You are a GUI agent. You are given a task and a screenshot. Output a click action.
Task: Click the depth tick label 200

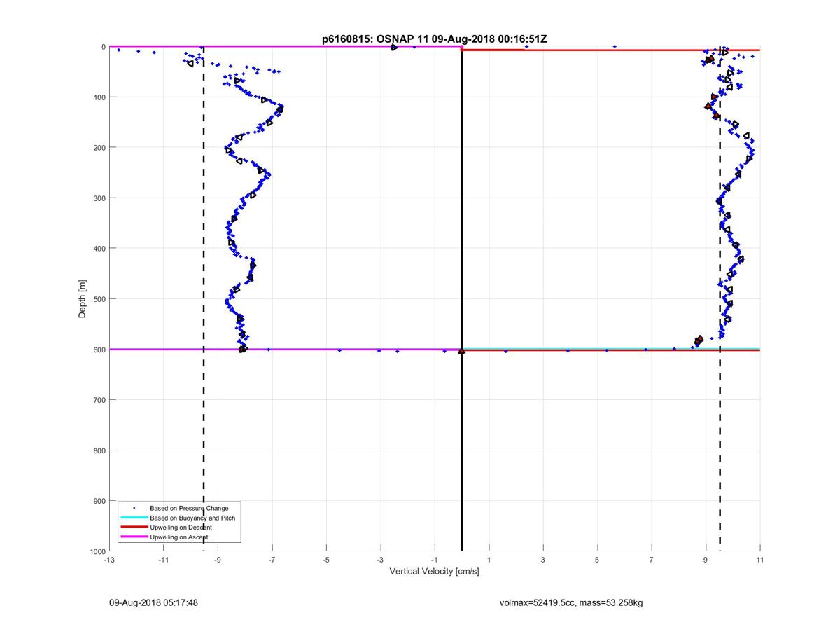click(99, 148)
